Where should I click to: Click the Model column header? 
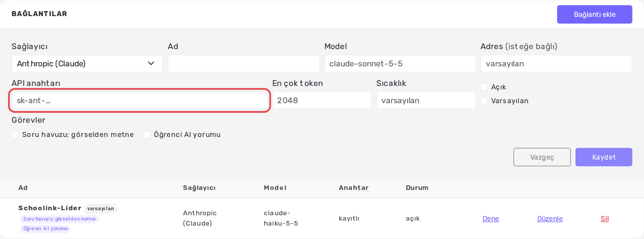pos(275,188)
